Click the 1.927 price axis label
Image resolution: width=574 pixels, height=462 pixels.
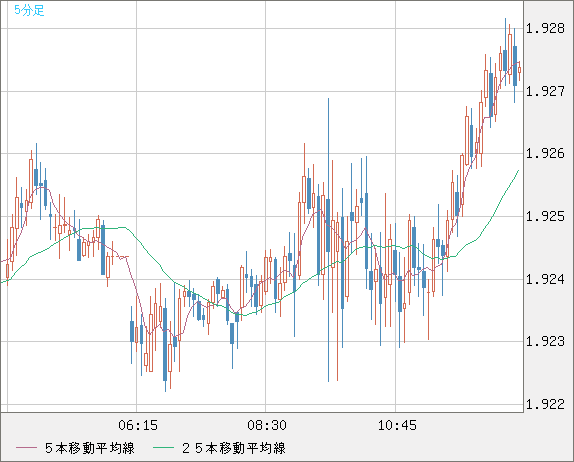click(x=545, y=91)
